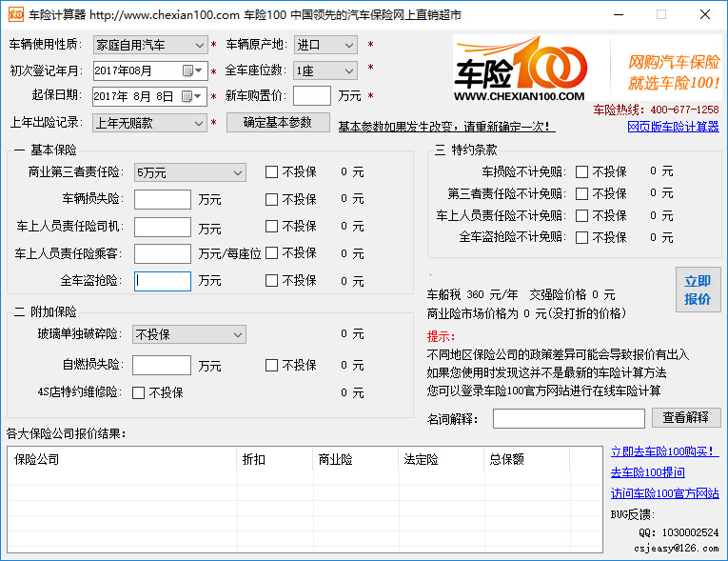Click the 新车购置价 input field

tap(312, 96)
